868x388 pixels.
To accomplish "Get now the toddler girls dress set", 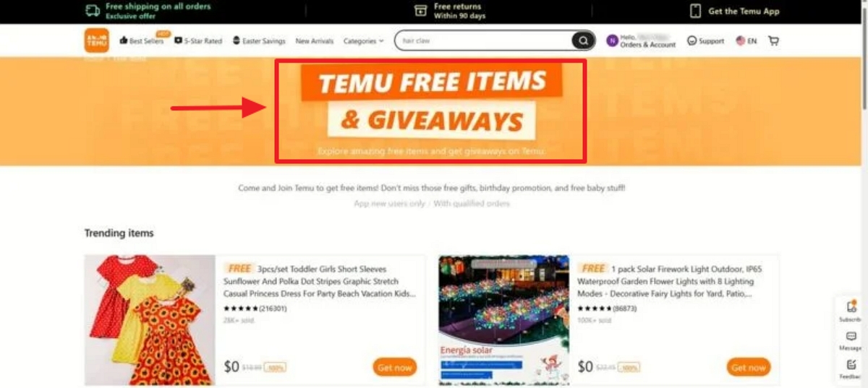I will (395, 367).
